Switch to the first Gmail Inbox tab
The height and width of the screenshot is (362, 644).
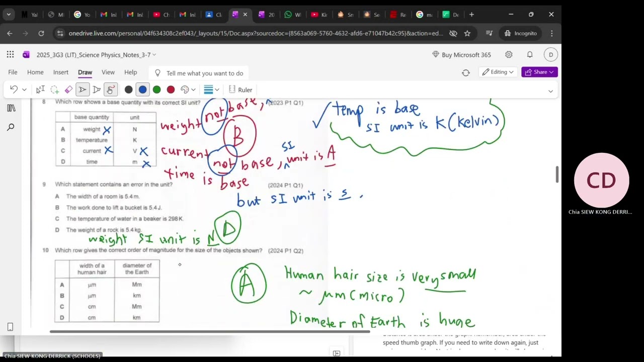(109, 15)
